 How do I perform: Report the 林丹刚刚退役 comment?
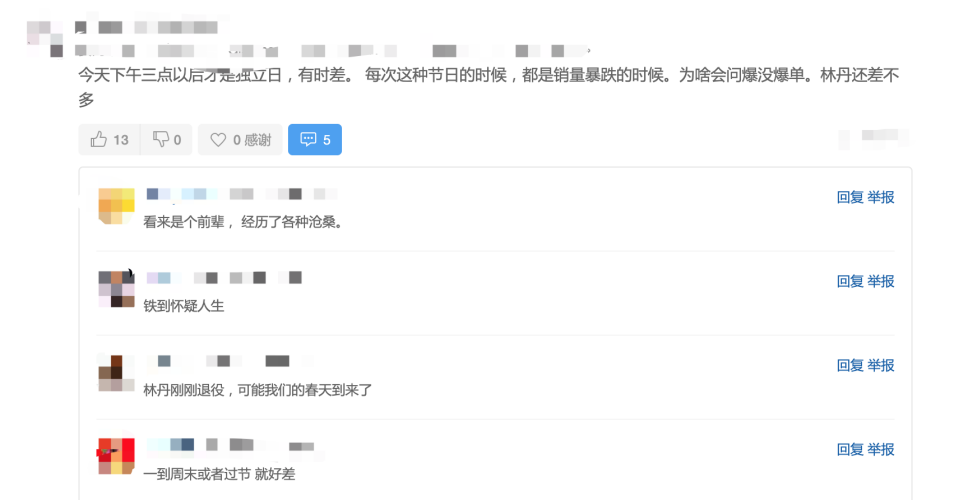point(880,365)
